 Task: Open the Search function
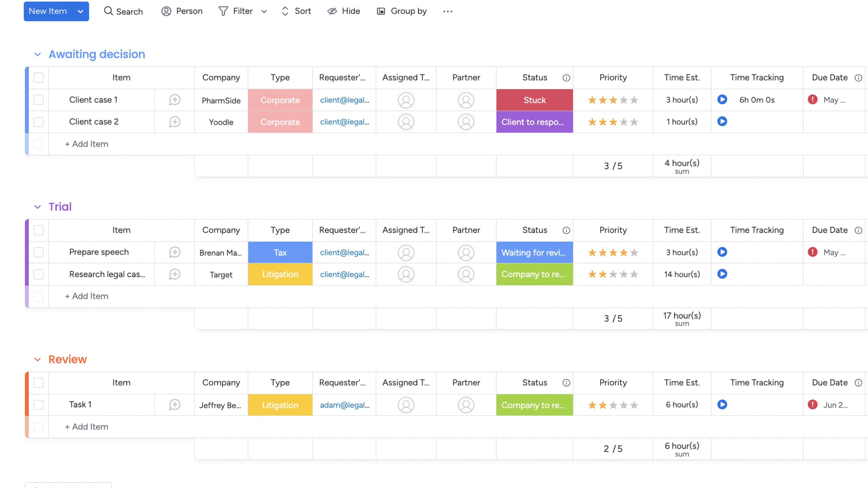(123, 11)
